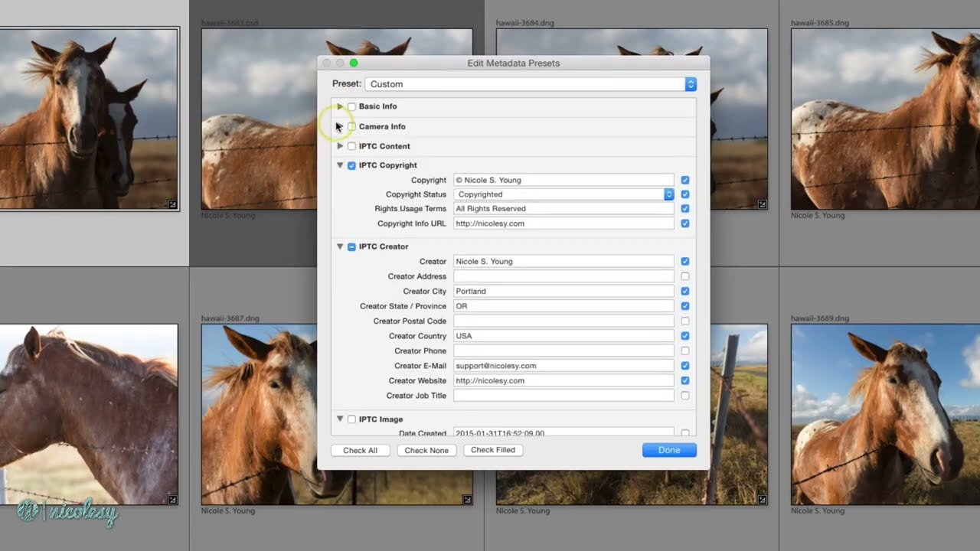The height and width of the screenshot is (551, 980).
Task: Uncheck the Rights Usage Terms row checkbox
Action: click(684, 208)
